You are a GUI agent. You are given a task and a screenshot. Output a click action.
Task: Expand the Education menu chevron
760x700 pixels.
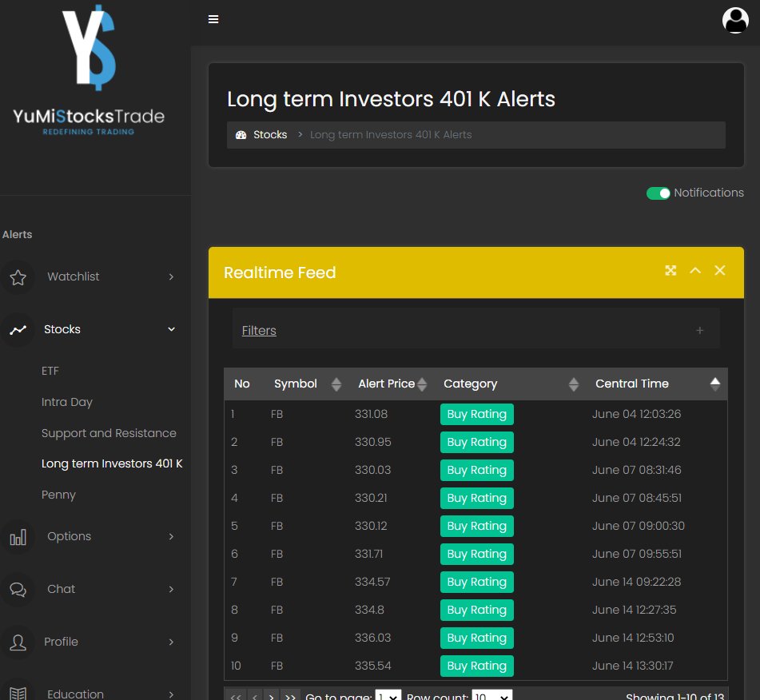click(x=171, y=694)
